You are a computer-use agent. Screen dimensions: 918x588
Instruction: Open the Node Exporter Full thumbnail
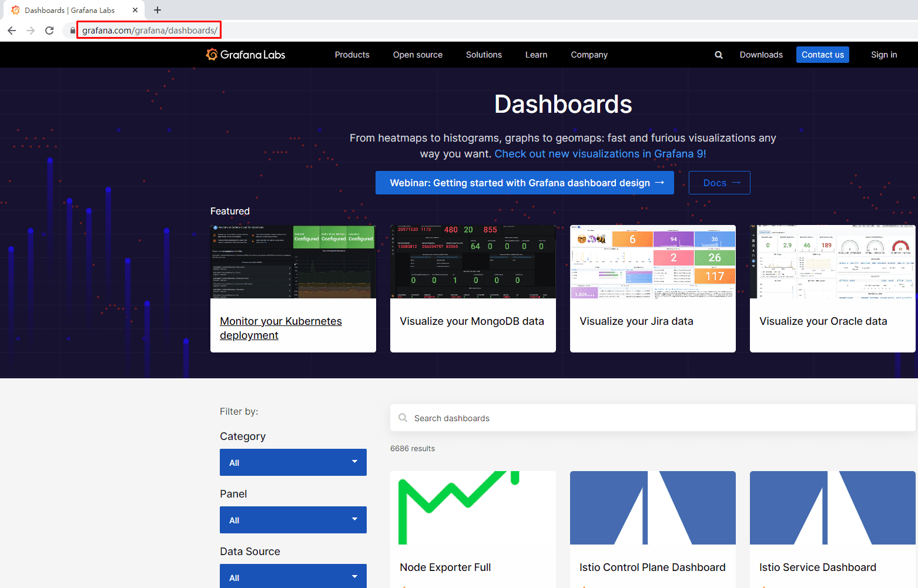(473, 508)
